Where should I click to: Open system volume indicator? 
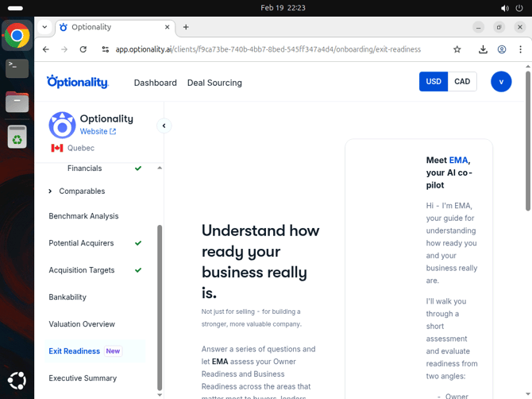point(505,8)
